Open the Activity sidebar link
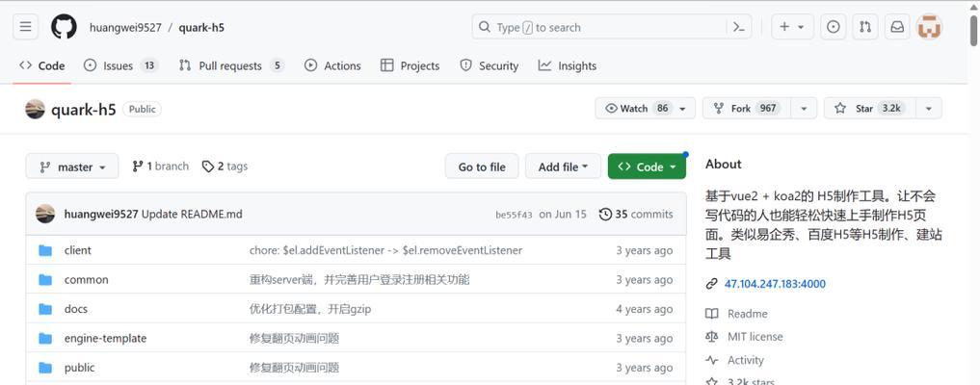The image size is (980, 385). point(746,360)
